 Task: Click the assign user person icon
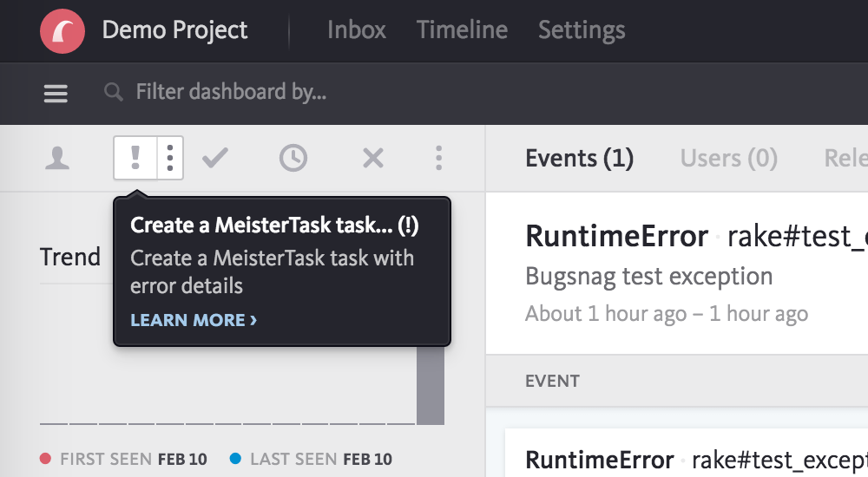click(57, 158)
